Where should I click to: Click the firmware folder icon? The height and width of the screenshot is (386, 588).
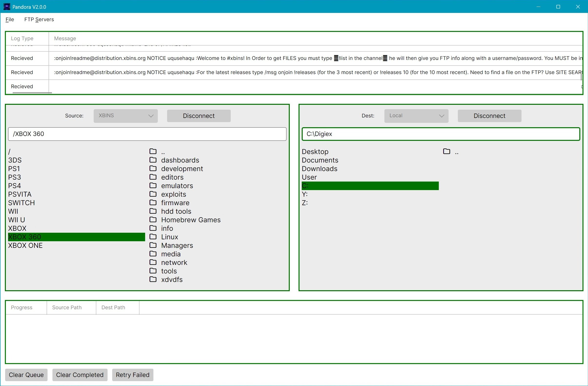[x=153, y=203]
